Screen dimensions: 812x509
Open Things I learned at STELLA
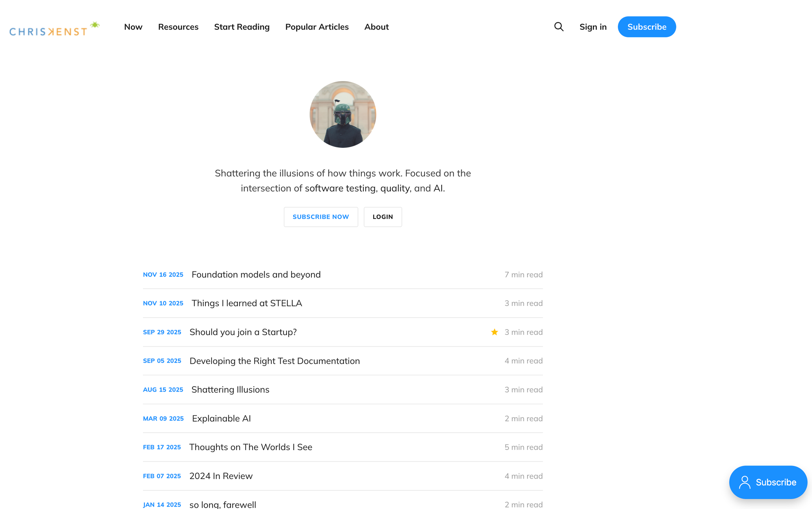(246, 303)
